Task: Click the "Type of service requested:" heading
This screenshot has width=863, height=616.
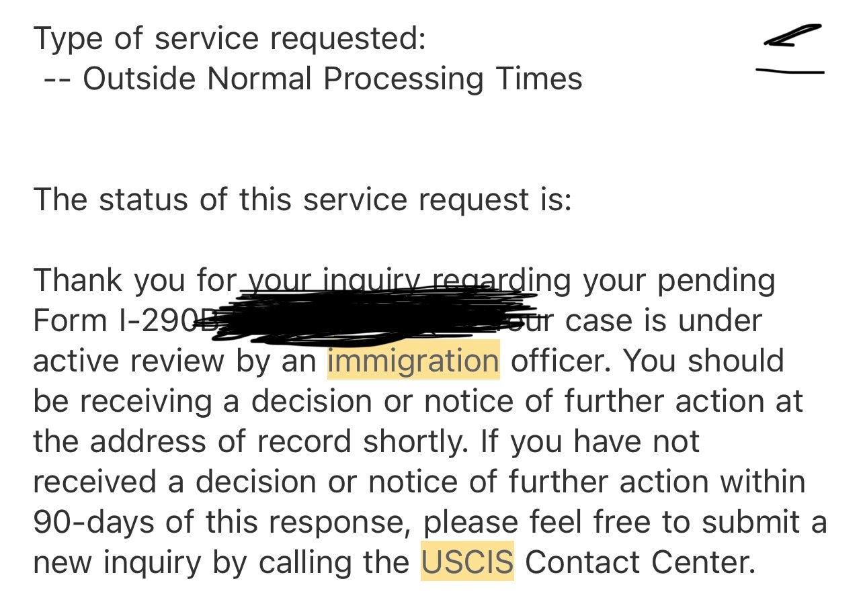Action: [x=230, y=39]
